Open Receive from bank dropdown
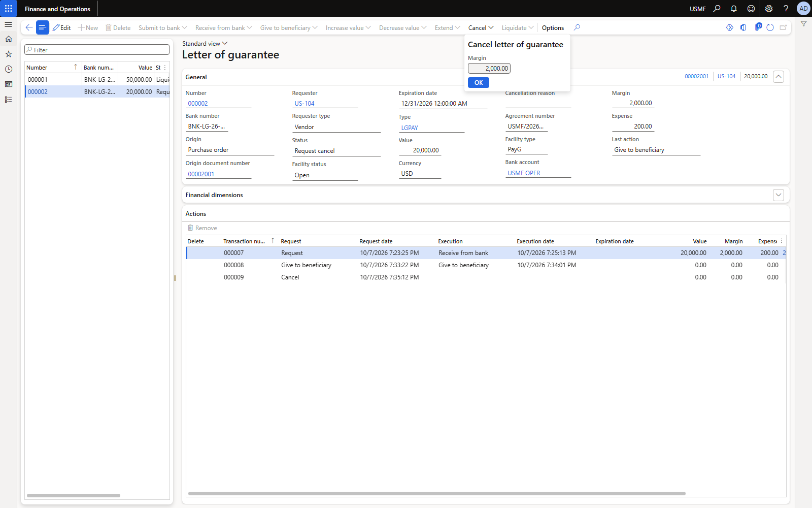The image size is (812, 508). pos(224,28)
